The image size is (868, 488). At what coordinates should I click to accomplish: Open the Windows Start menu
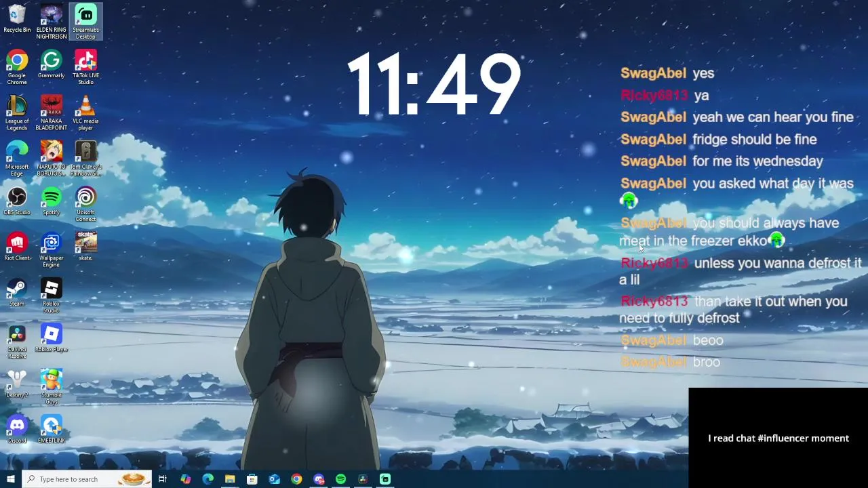point(10,479)
